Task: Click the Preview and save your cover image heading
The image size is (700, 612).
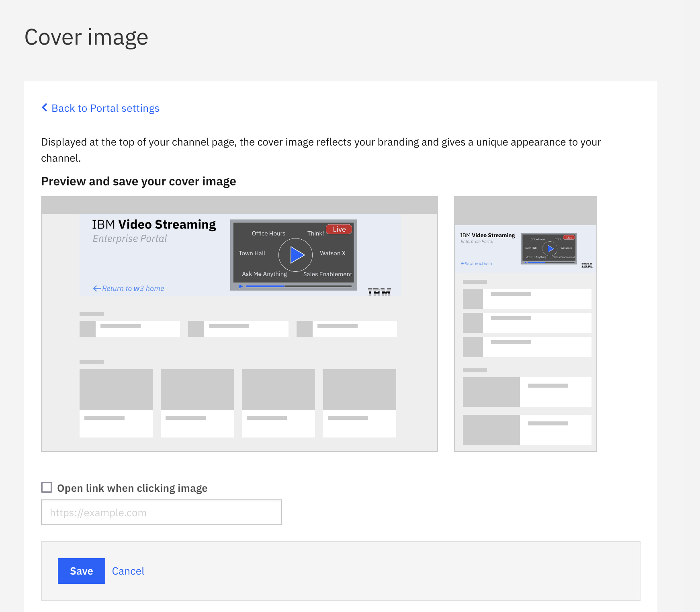Action: [139, 181]
